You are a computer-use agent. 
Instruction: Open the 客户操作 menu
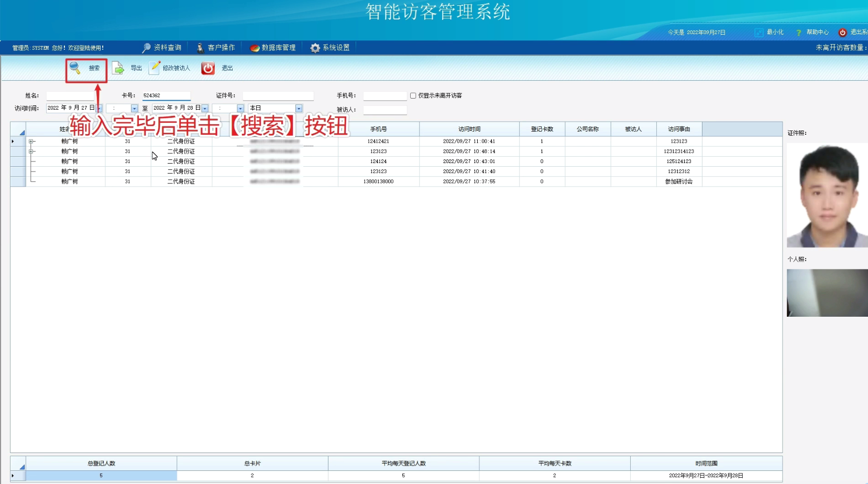click(216, 48)
